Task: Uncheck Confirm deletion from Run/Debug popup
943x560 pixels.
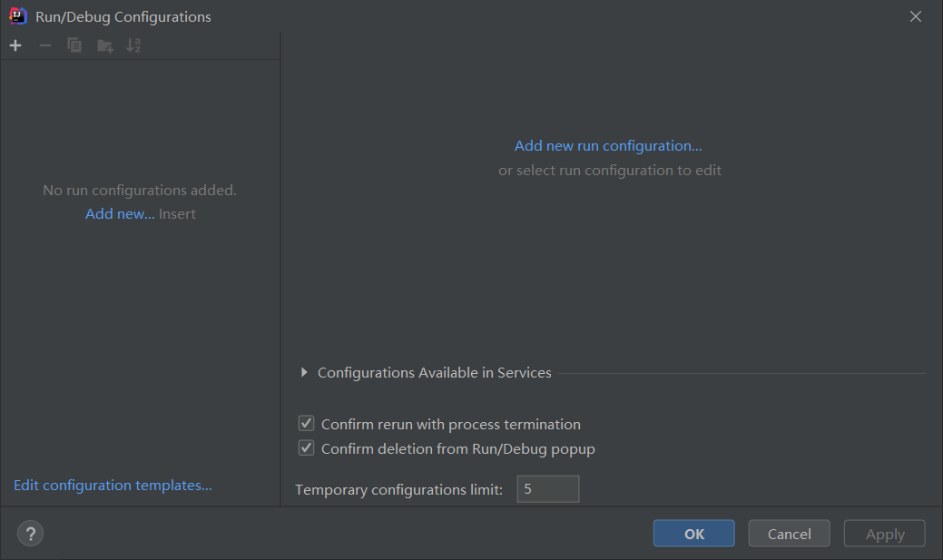Action: point(307,448)
